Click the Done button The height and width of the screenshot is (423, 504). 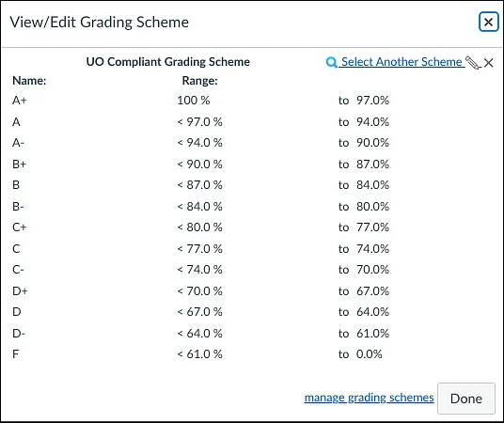[x=466, y=399]
